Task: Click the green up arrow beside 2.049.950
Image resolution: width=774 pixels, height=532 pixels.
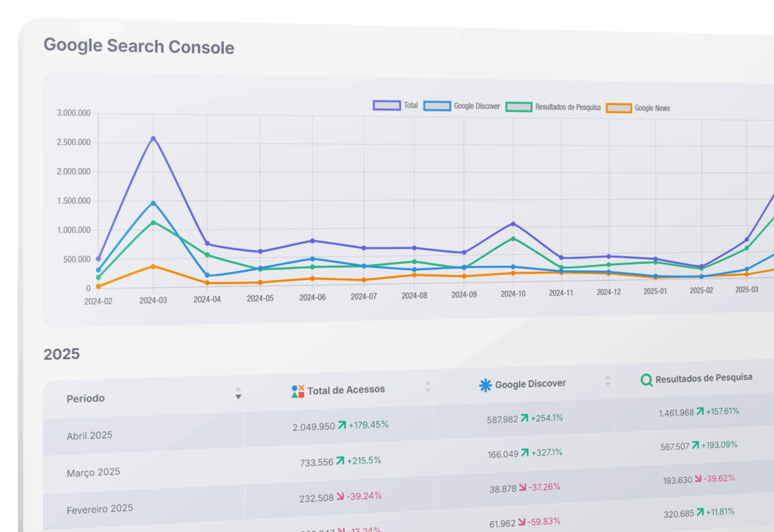Action: click(342, 425)
